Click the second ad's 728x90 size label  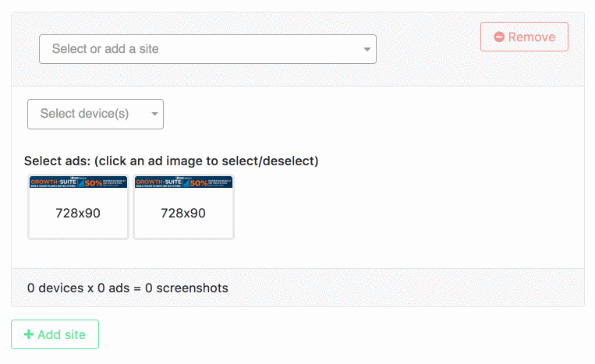(183, 213)
